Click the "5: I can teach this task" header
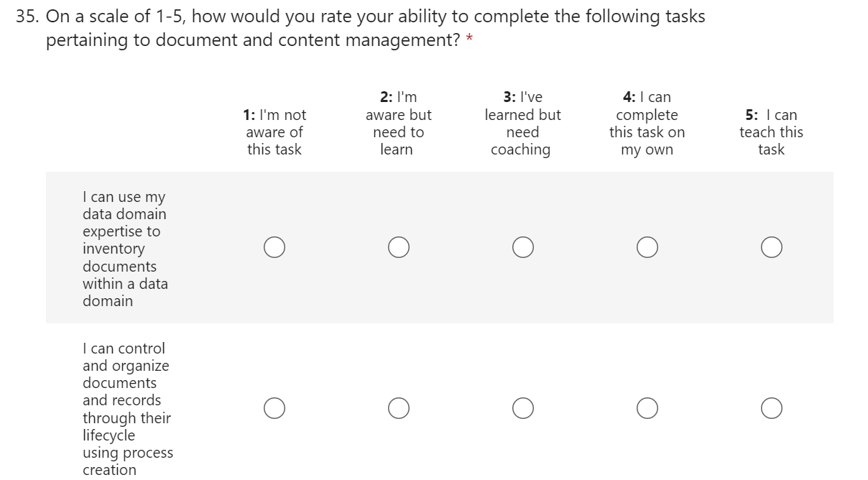The image size is (868, 480). click(771, 132)
